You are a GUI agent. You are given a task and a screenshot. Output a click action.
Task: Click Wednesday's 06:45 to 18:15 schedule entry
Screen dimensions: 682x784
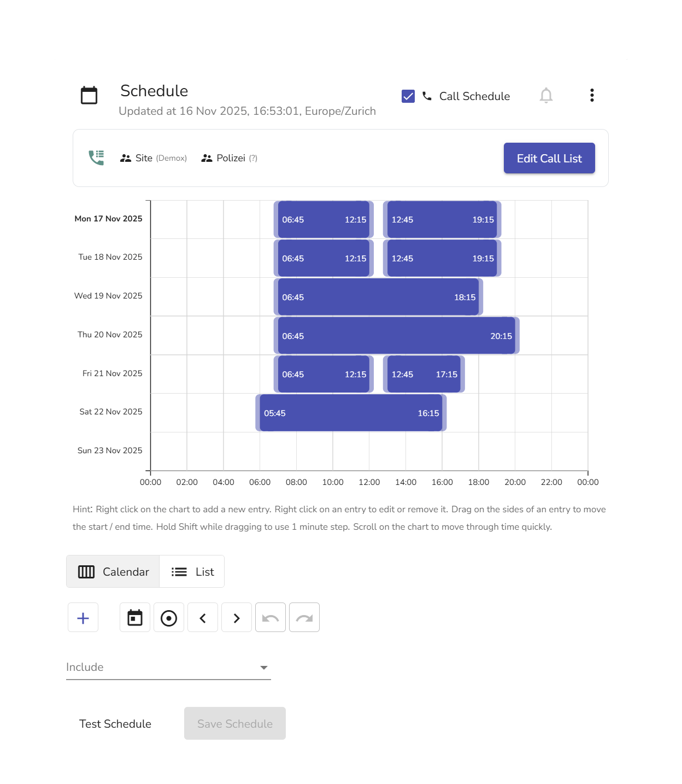(378, 297)
